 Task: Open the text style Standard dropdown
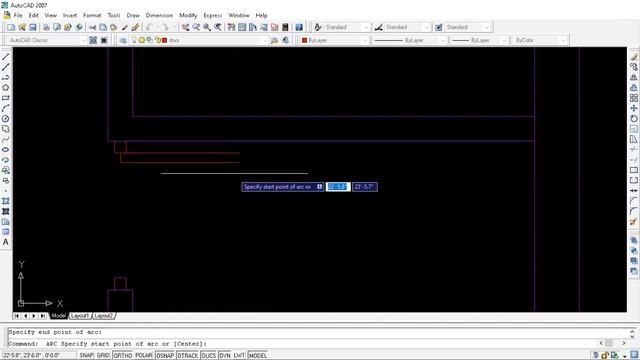pos(347,27)
